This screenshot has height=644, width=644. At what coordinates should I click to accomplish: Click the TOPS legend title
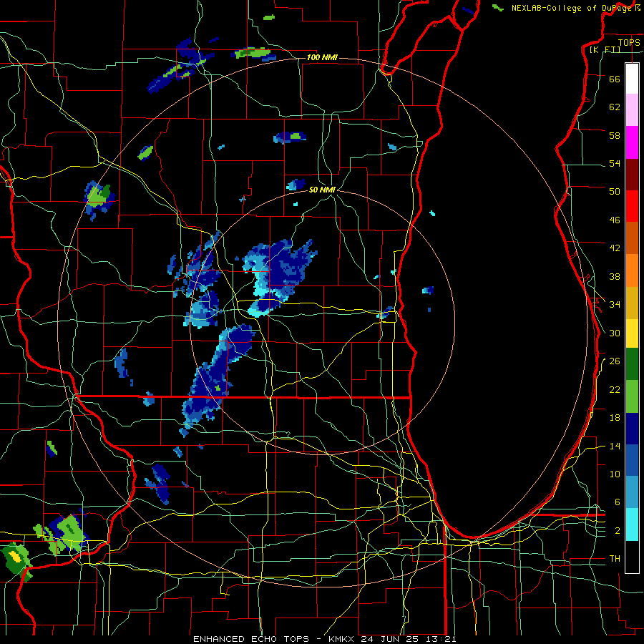629,42
